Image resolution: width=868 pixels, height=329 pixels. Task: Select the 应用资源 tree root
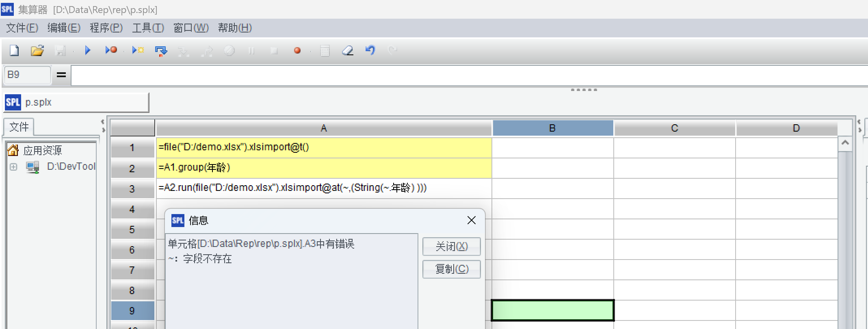tap(42, 150)
